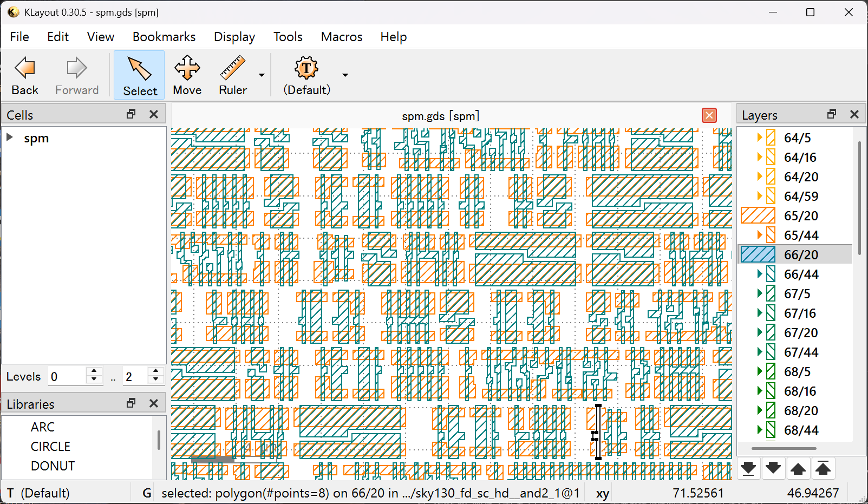Click the 65/20 layer color swatch
The height and width of the screenshot is (504, 868).
click(758, 215)
